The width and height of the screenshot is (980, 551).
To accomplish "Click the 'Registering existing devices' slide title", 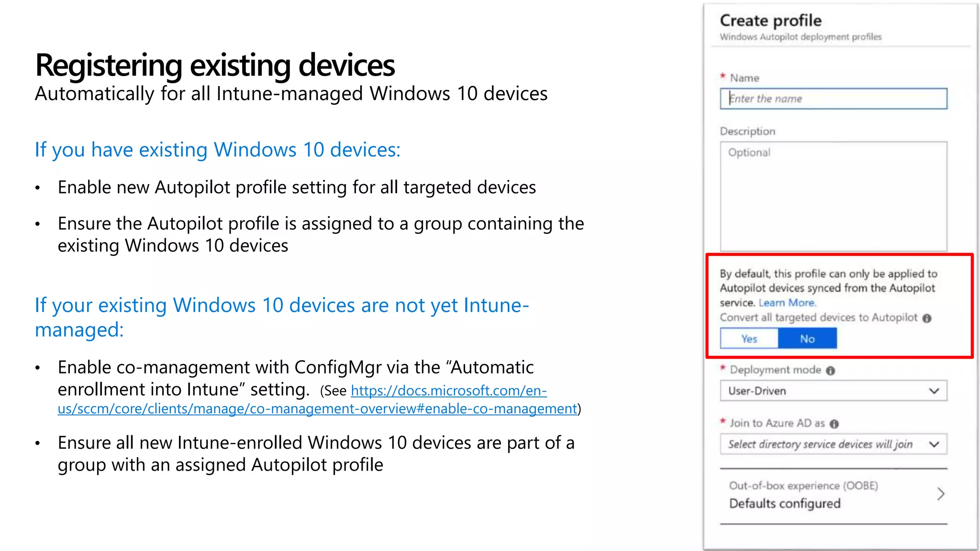I will tap(215, 65).
